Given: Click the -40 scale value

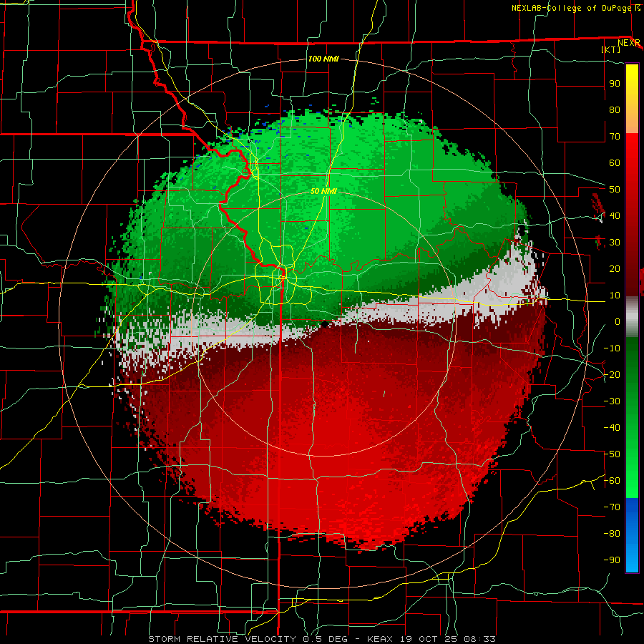Looking at the screenshot, I should tap(612, 428).
